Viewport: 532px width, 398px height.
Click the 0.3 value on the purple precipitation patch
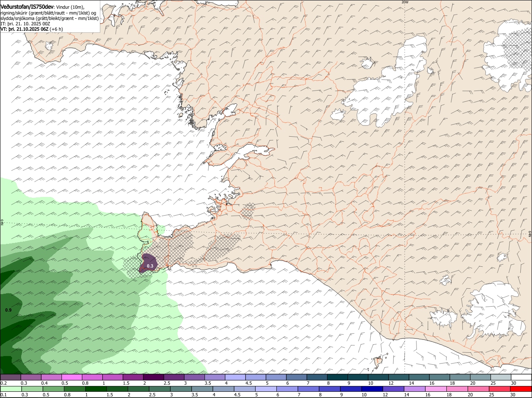coord(150,266)
